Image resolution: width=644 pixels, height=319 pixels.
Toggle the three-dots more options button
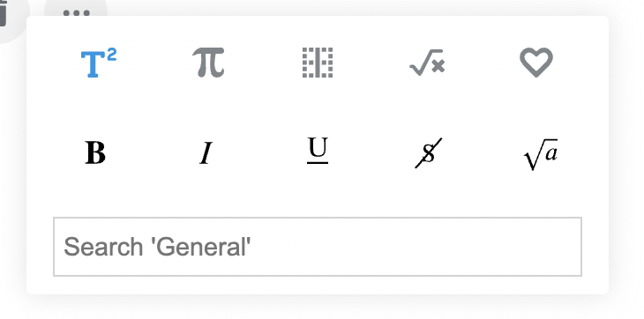point(76,11)
